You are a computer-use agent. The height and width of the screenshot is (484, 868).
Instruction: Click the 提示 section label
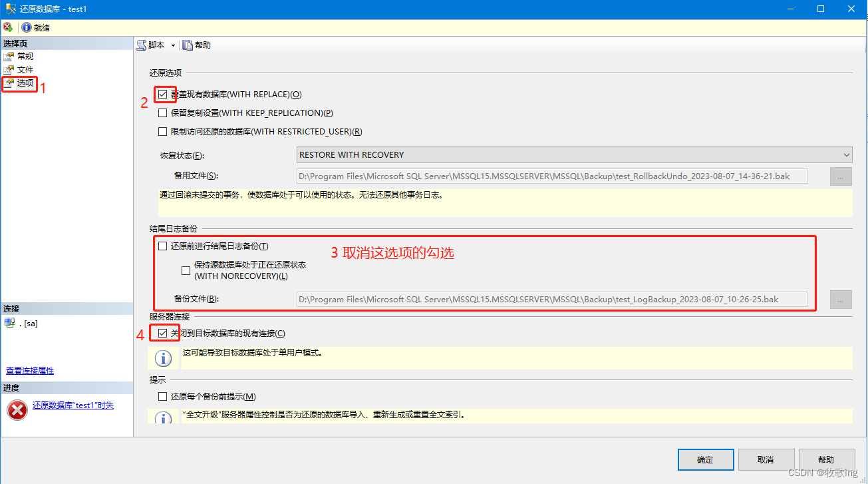point(158,380)
